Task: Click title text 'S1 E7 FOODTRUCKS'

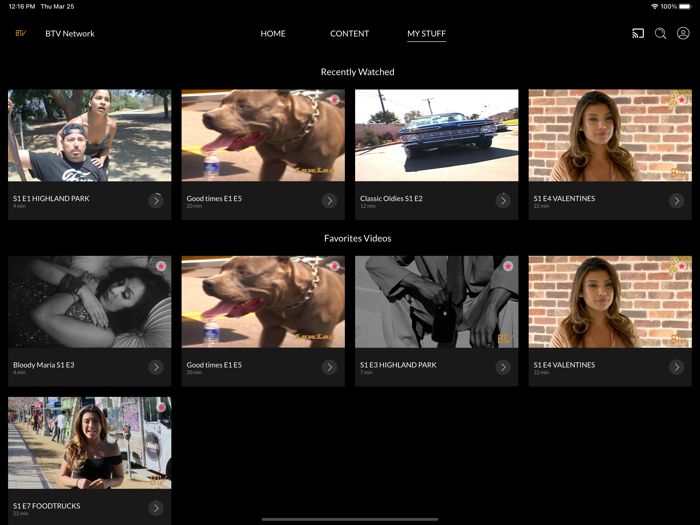Action: pos(46,506)
